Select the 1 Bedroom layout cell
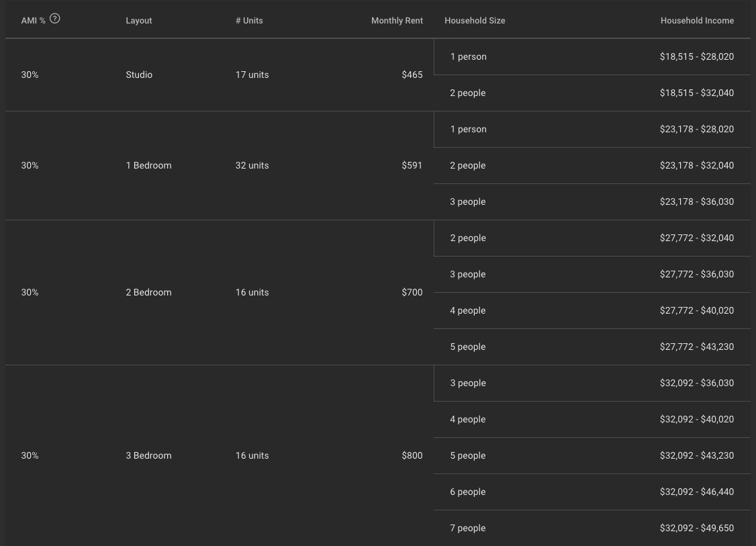The height and width of the screenshot is (546, 756). tap(148, 165)
